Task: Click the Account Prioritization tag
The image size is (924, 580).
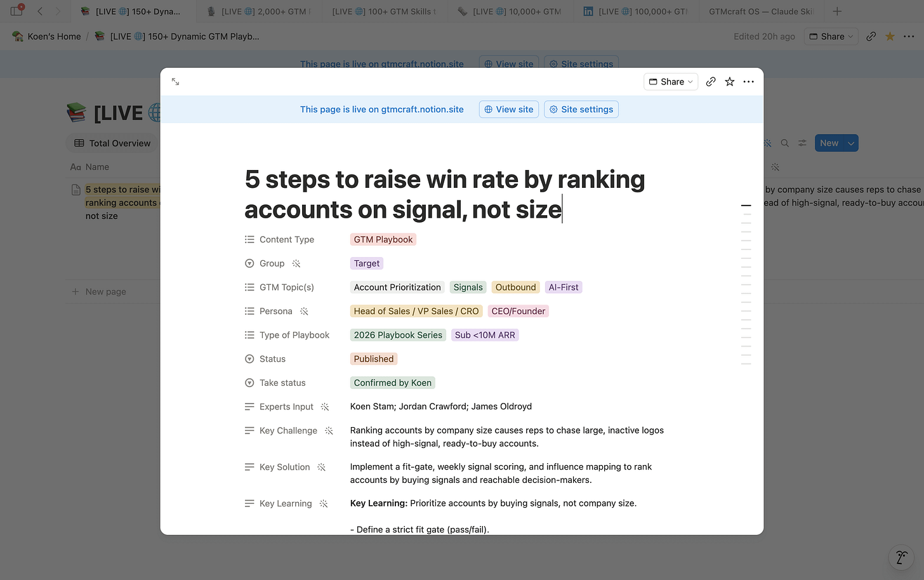Action: point(397,287)
